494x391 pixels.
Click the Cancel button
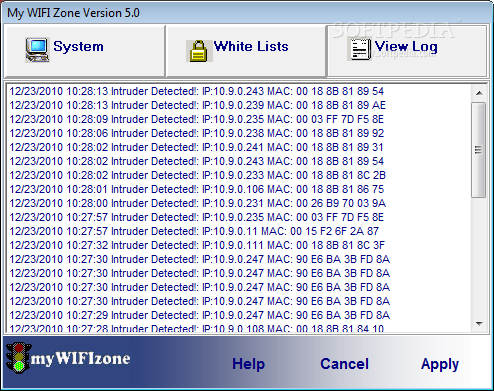click(x=344, y=364)
